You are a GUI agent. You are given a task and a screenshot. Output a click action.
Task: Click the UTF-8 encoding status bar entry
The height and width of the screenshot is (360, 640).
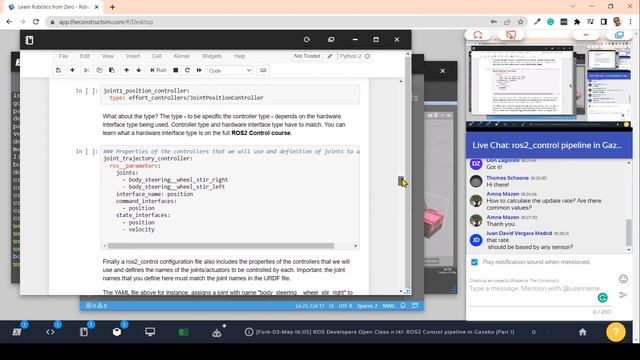(345, 306)
